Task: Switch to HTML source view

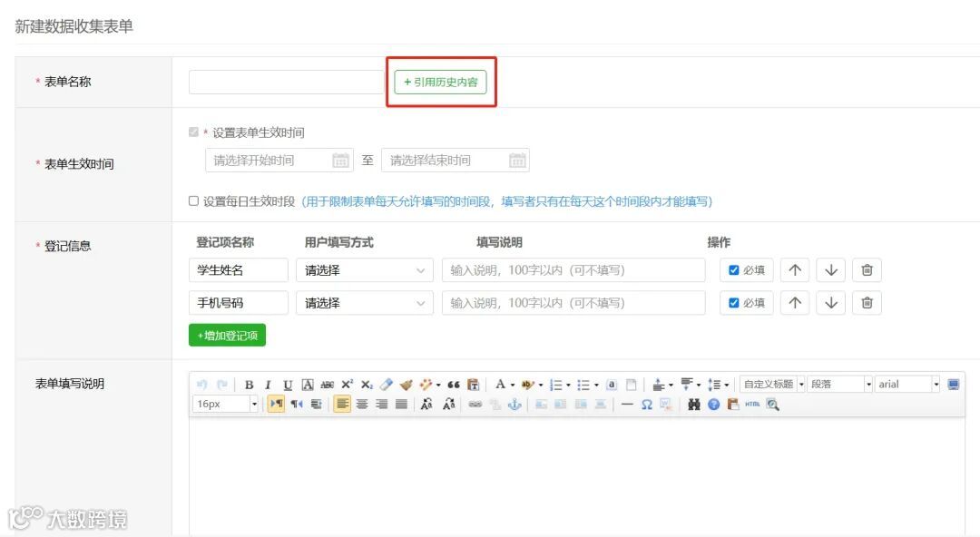Action: click(752, 405)
